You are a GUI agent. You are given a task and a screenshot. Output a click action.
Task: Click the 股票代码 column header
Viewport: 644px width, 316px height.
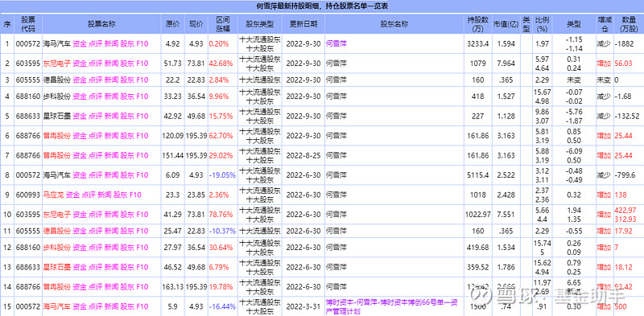pos(28,24)
